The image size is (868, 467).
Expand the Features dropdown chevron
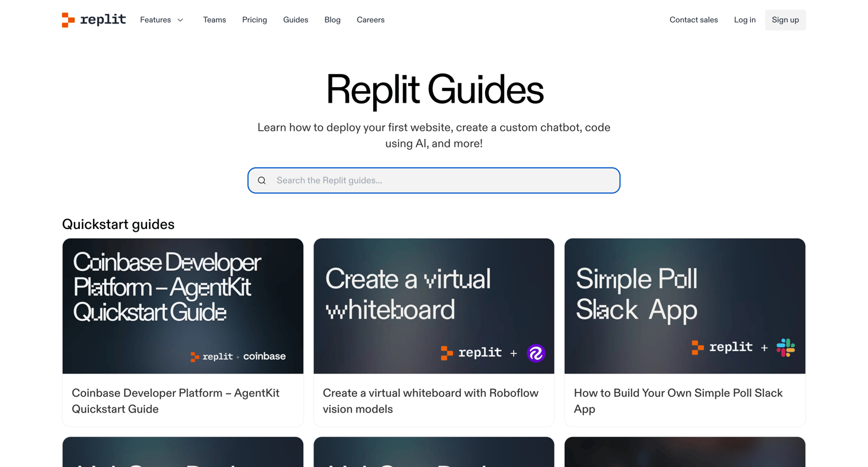(180, 20)
